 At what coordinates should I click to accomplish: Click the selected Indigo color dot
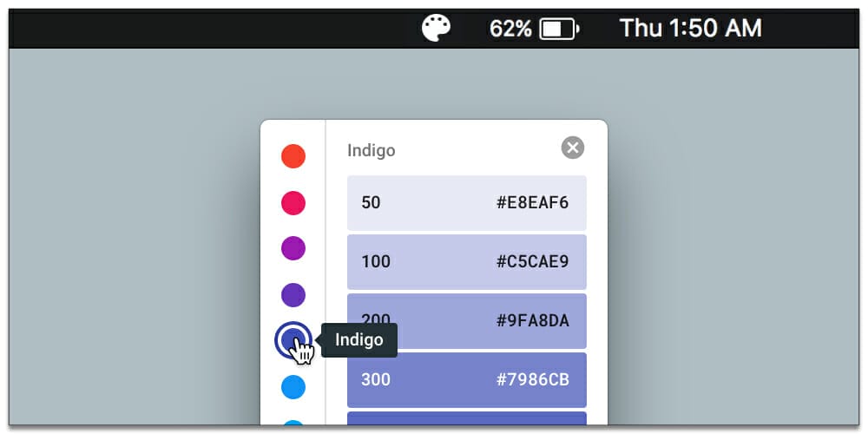click(293, 340)
